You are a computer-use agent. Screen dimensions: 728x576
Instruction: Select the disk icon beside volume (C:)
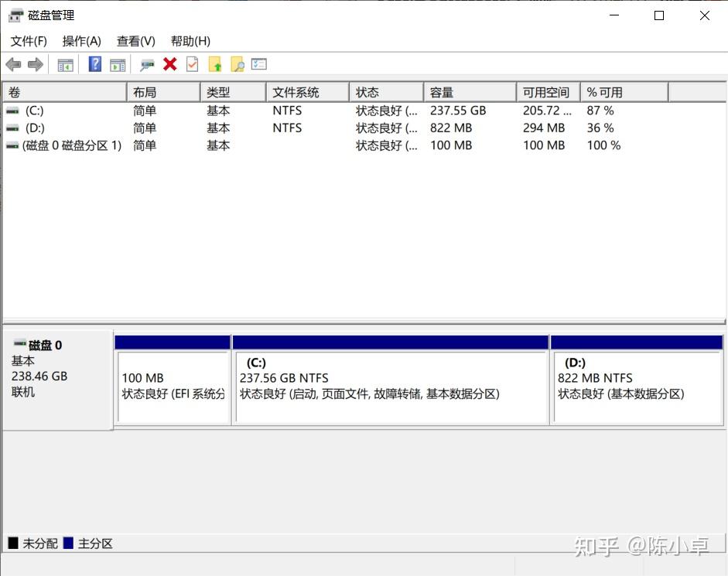(11, 111)
